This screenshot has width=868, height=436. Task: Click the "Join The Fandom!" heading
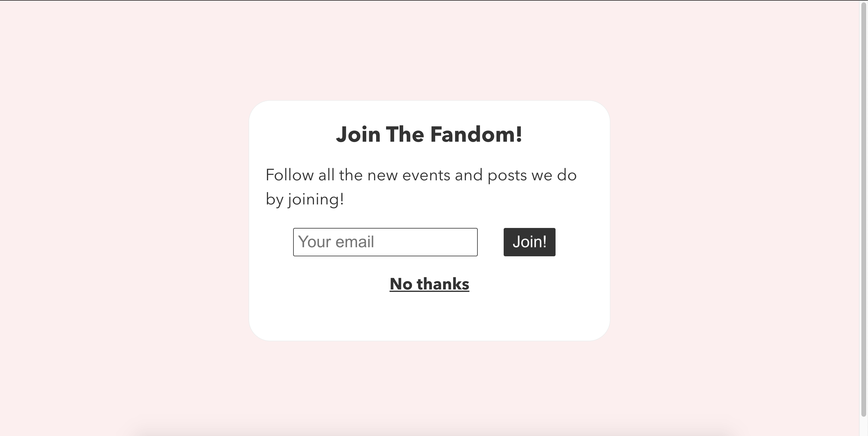[429, 134]
